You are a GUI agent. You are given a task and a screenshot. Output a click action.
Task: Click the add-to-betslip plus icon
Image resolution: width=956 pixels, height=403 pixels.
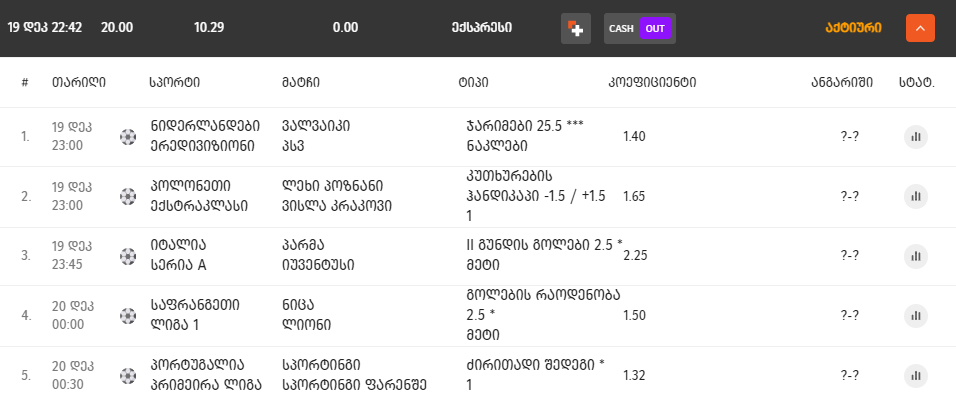point(575,28)
